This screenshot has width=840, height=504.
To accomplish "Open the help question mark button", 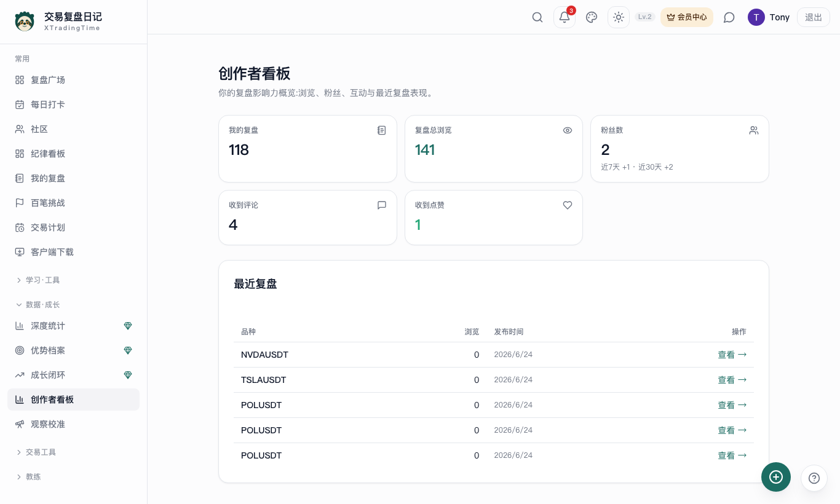I will 814,478.
